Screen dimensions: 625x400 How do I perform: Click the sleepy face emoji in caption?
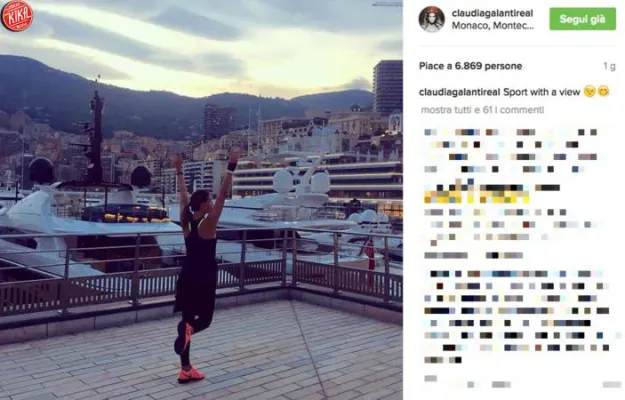(x=589, y=92)
